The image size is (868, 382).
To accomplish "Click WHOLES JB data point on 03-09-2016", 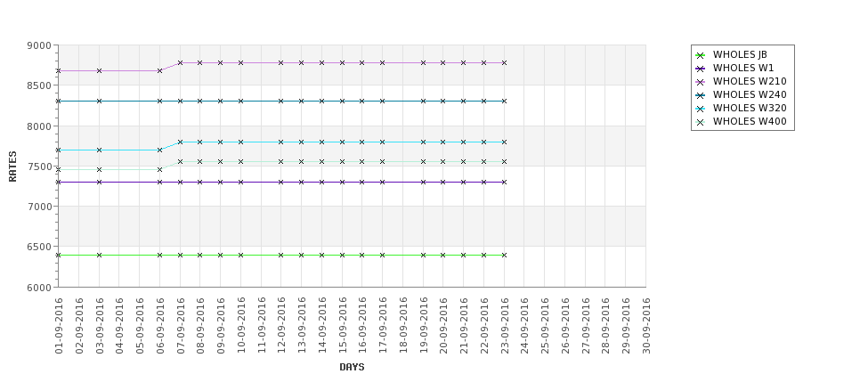I will 99,256.
